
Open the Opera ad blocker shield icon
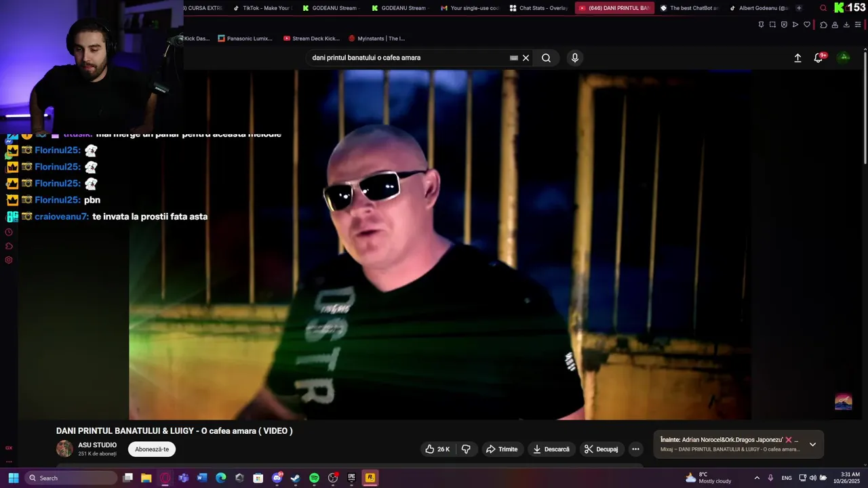[x=784, y=25]
